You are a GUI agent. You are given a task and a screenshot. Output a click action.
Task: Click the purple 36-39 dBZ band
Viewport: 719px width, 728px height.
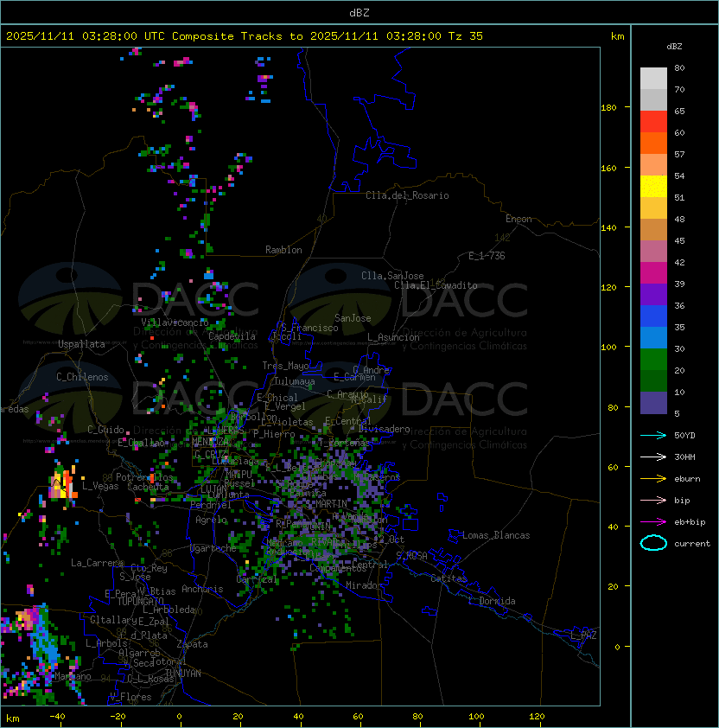pyautogui.click(x=653, y=295)
